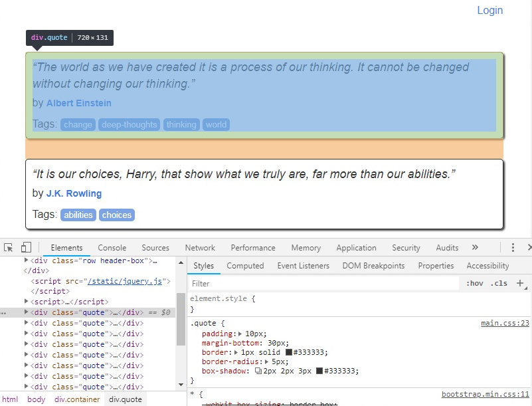The height and width of the screenshot is (406, 532).
Task: Open the Sources tab
Action: tap(155, 248)
